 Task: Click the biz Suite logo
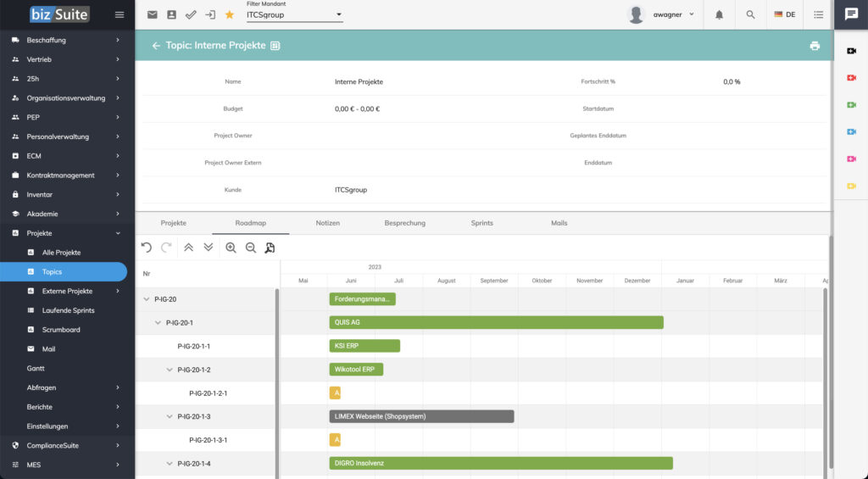[59, 14]
